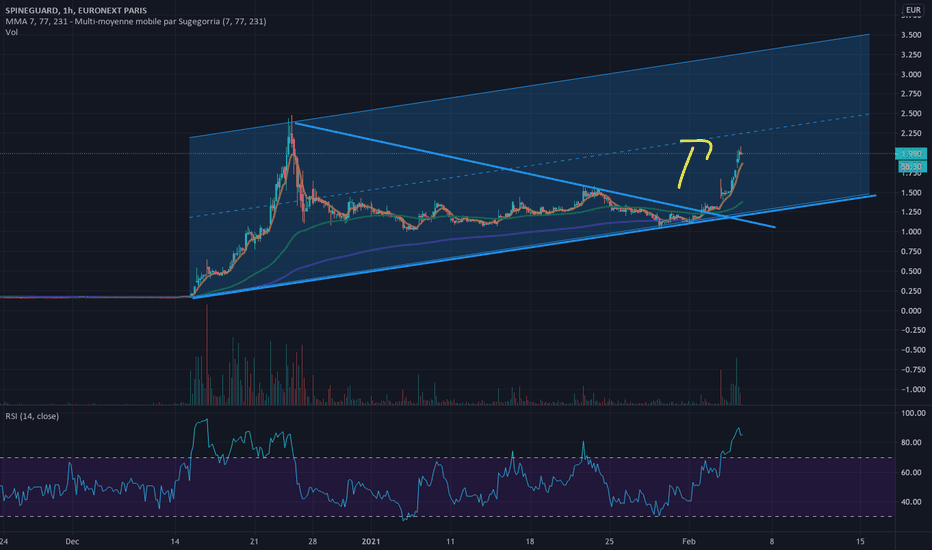Click the 18 date label on time axis
The width and height of the screenshot is (932, 550).
click(530, 542)
